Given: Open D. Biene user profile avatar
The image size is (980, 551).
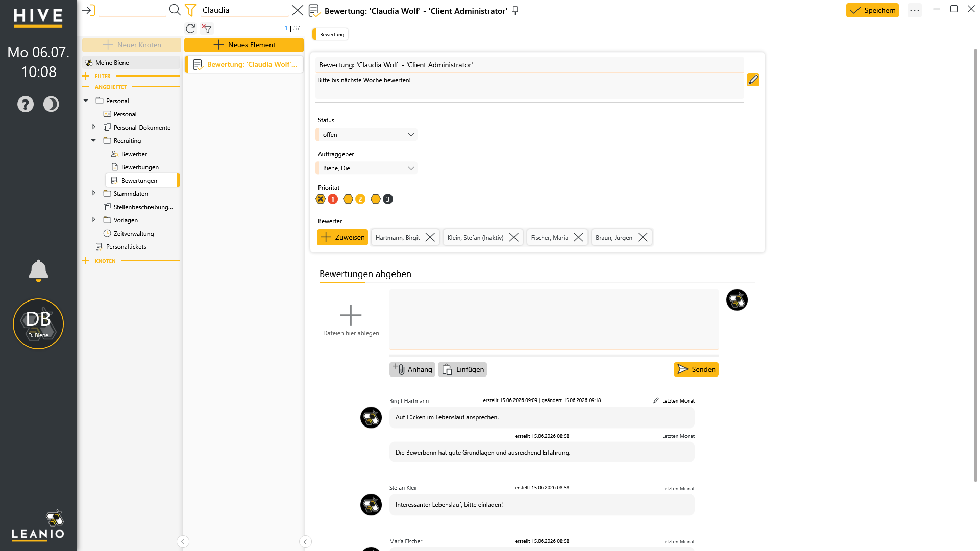Looking at the screenshot, I should (38, 324).
